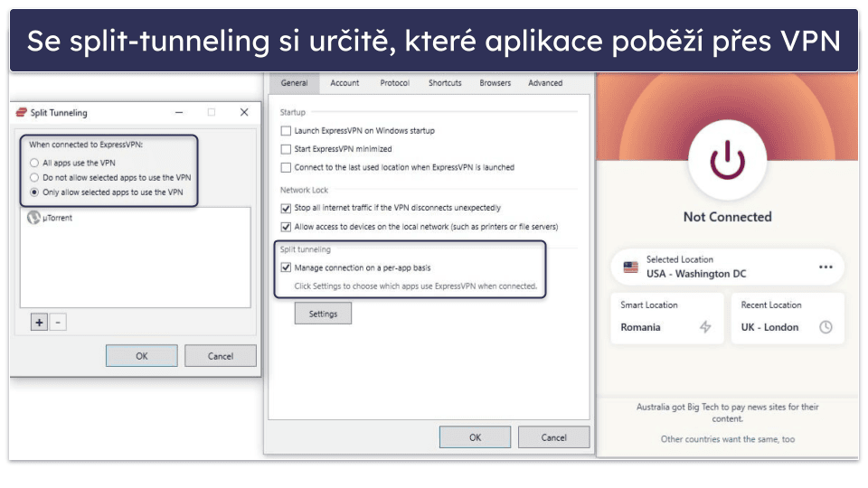Screen dimensions: 868x488
Task: Close the Split Tunneling window
Action: click(x=244, y=112)
